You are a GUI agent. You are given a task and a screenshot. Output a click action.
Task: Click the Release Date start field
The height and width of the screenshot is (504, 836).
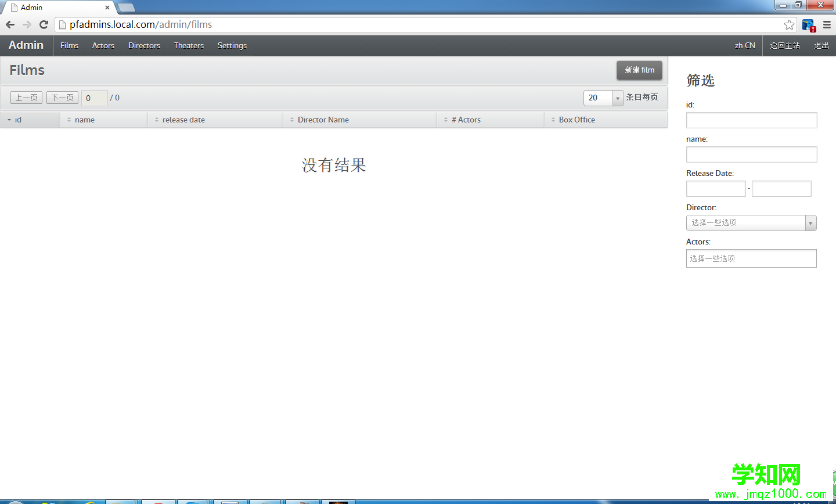tap(716, 189)
